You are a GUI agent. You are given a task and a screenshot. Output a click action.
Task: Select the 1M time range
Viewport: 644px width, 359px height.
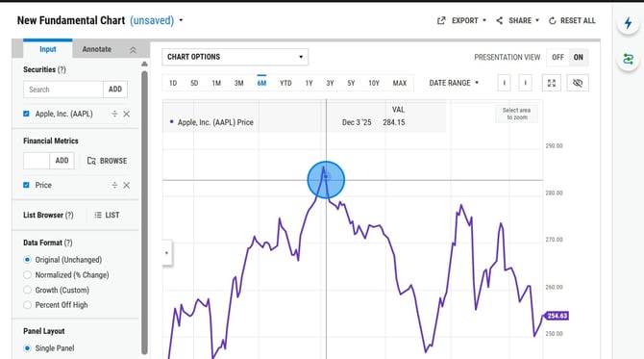click(216, 83)
